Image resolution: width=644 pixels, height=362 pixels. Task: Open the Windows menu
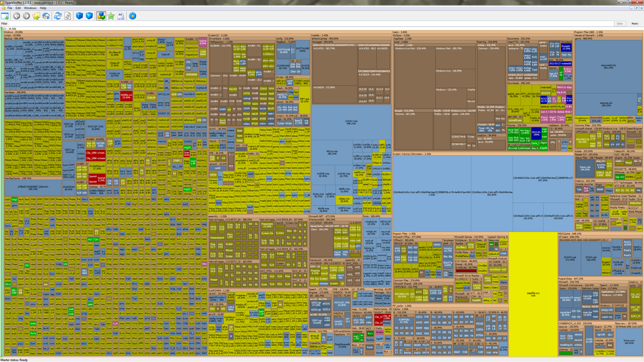pos(30,8)
